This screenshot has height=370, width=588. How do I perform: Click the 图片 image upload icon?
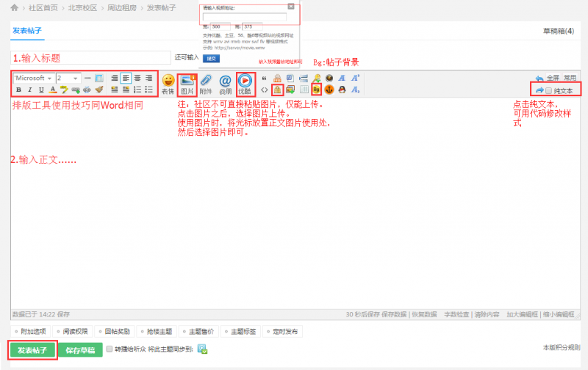coord(187,83)
